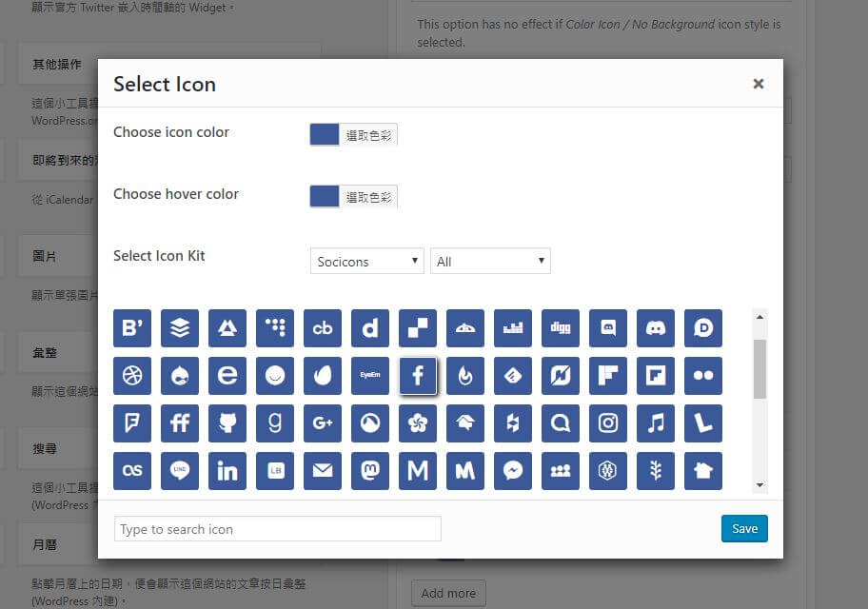The width and height of the screenshot is (868, 609).
Task: Open the Socicons icon kit dropdown
Action: point(367,262)
